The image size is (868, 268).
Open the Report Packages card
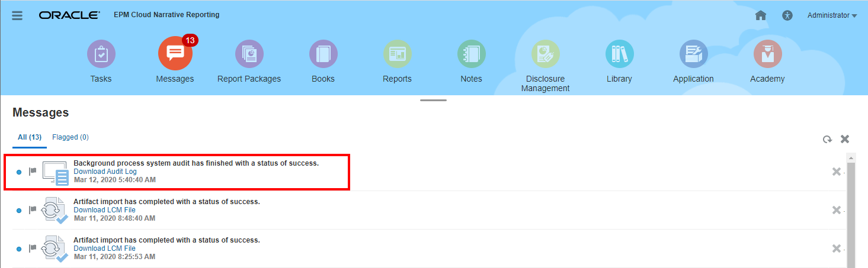249,61
